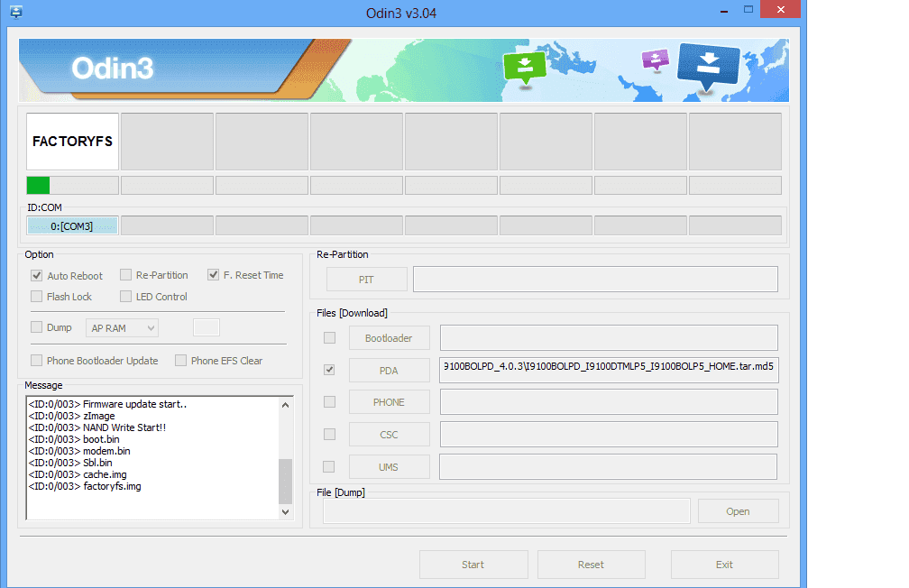Select the 'boot.bin' log line
Screen dimensions: 909x588
pos(74,439)
